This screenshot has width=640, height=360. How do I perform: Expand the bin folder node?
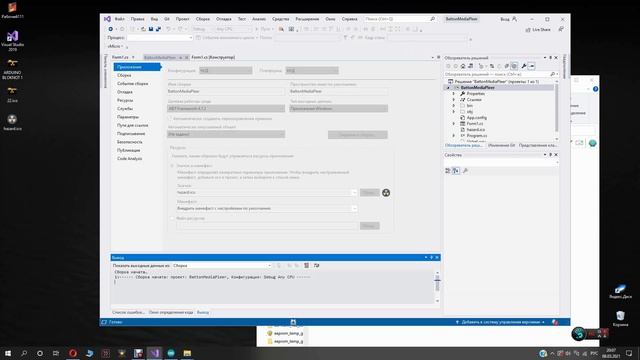click(x=453, y=106)
